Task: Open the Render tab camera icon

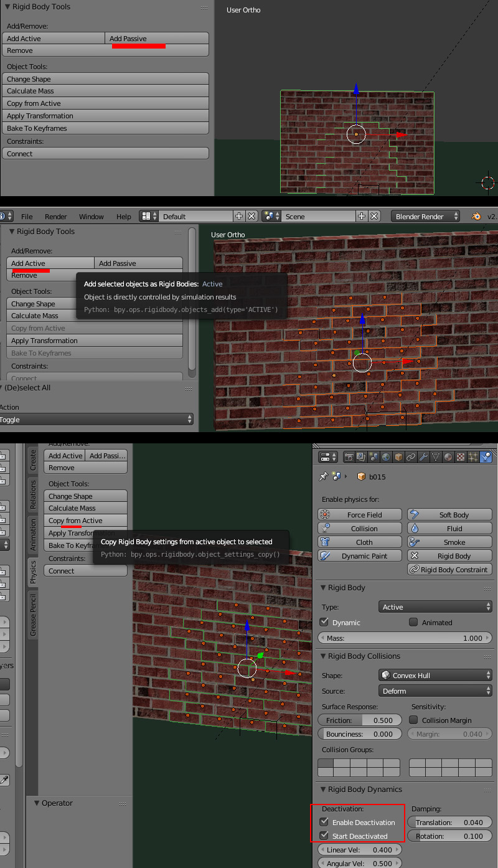Action: pyautogui.click(x=349, y=457)
